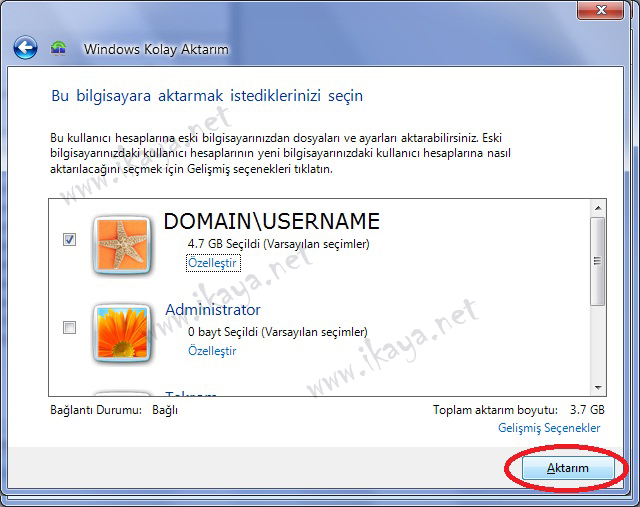The image size is (640, 507).
Task: Click the starfish picture for DOMAIN\USERNAME
Action: coord(122,245)
